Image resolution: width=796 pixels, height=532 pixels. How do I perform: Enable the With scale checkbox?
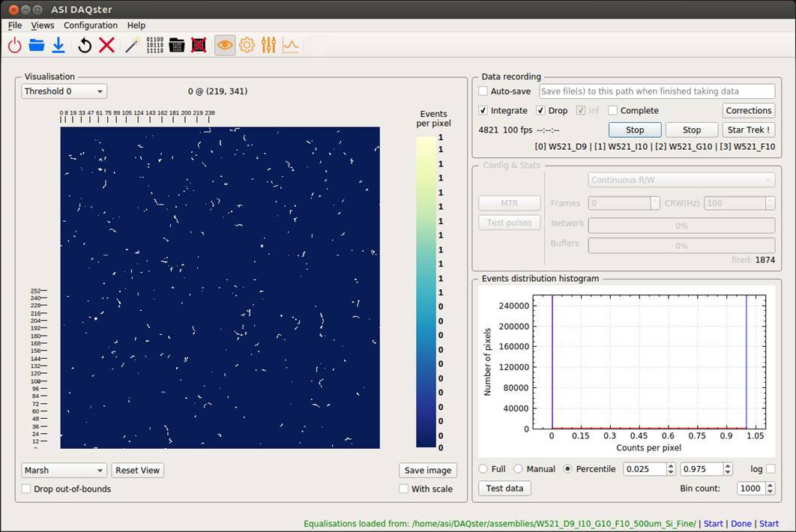point(403,489)
